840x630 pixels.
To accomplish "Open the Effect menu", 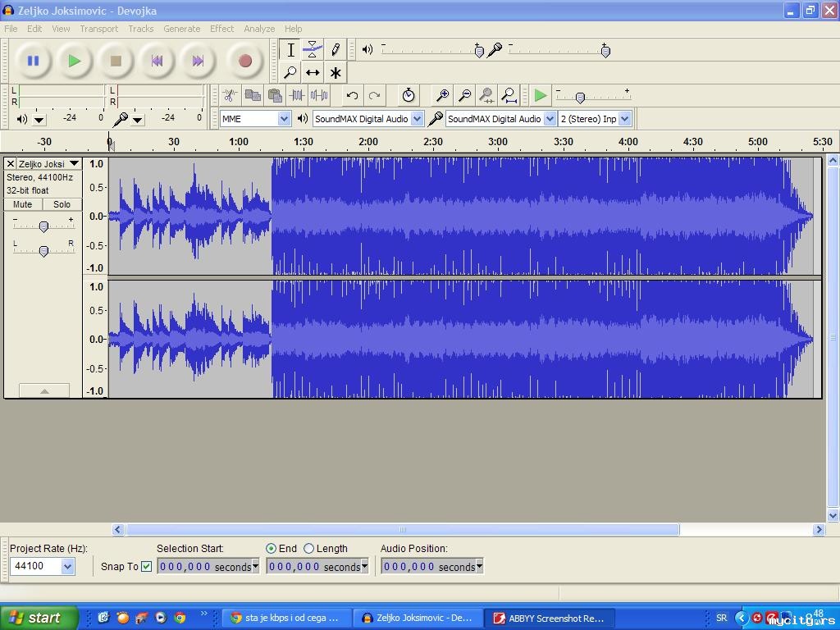I will click(221, 29).
